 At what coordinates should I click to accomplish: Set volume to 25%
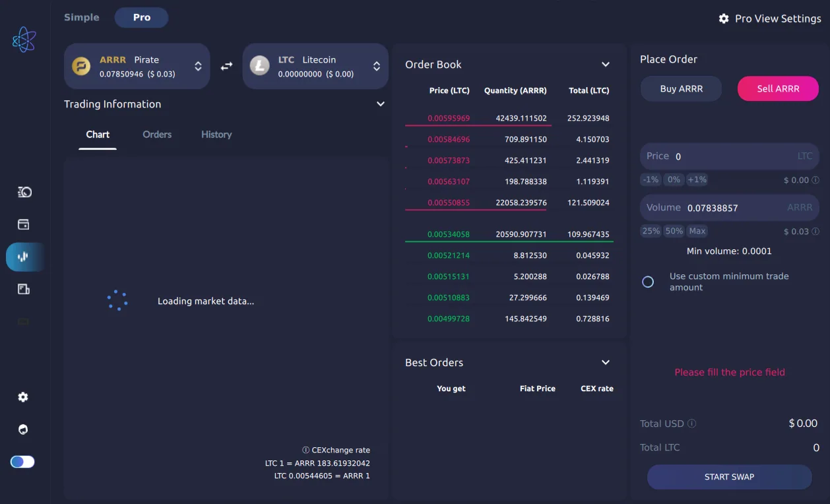click(651, 231)
